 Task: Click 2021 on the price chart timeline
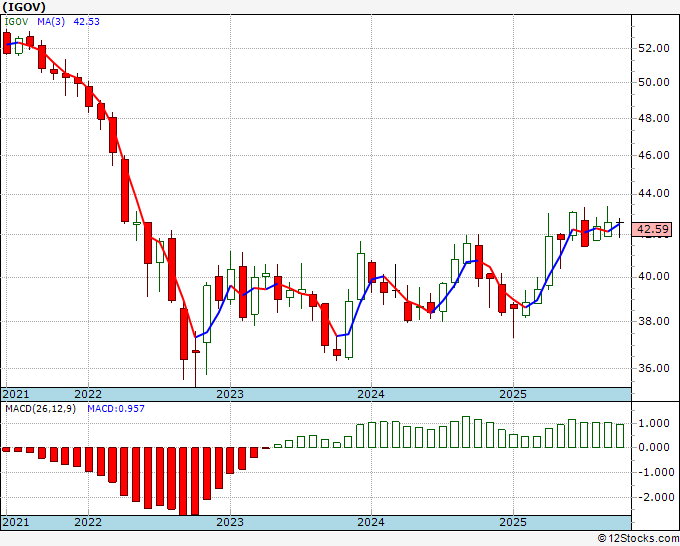click(16, 394)
